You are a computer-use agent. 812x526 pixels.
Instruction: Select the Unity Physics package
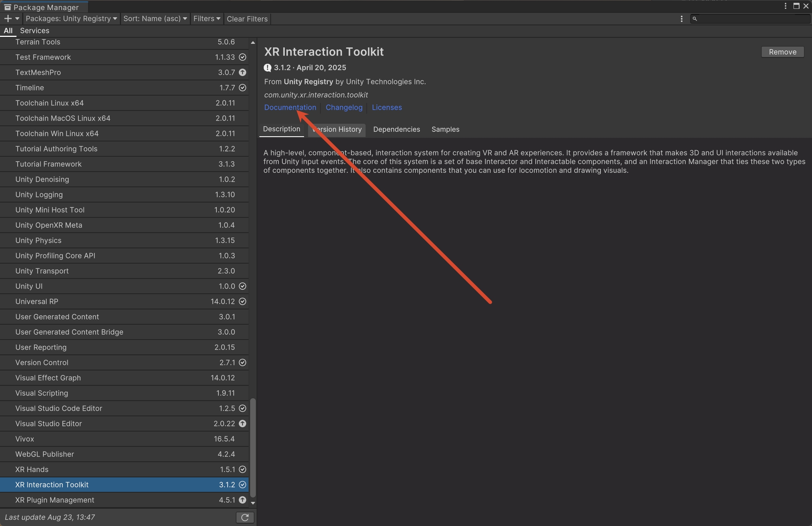124,240
